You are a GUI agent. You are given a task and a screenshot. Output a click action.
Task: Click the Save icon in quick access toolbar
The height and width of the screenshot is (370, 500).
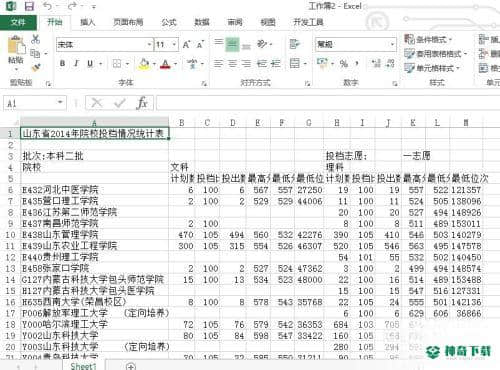click(x=30, y=6)
